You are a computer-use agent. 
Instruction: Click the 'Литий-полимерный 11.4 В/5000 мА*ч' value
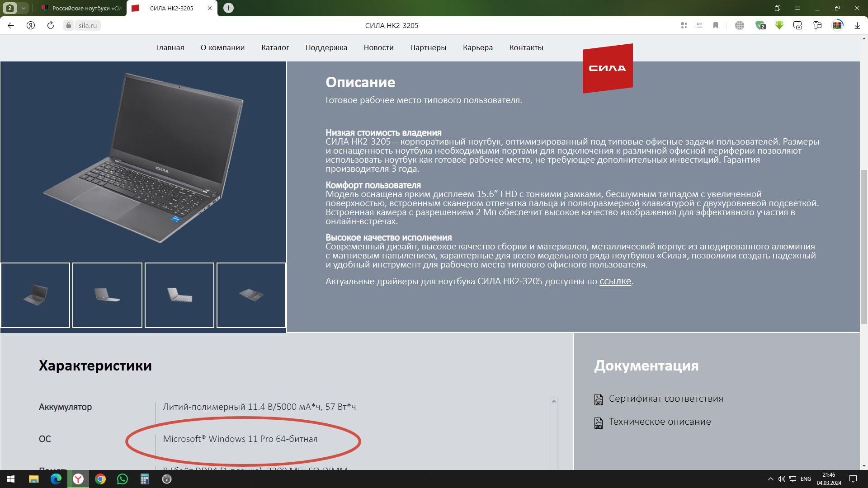coord(259,407)
